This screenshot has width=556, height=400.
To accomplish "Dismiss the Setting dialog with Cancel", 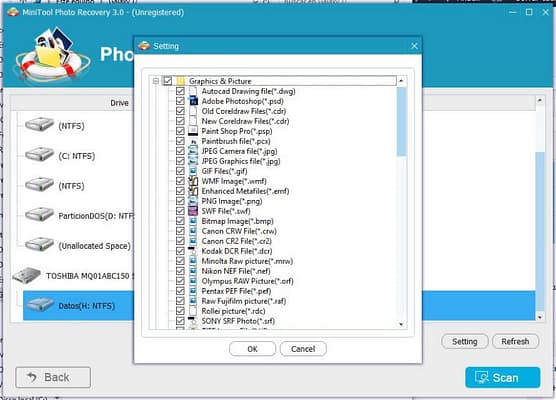I will (303, 349).
